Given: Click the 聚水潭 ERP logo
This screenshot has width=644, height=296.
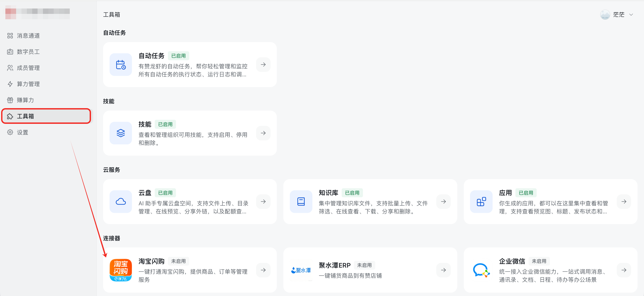Looking at the screenshot, I should pos(301,270).
